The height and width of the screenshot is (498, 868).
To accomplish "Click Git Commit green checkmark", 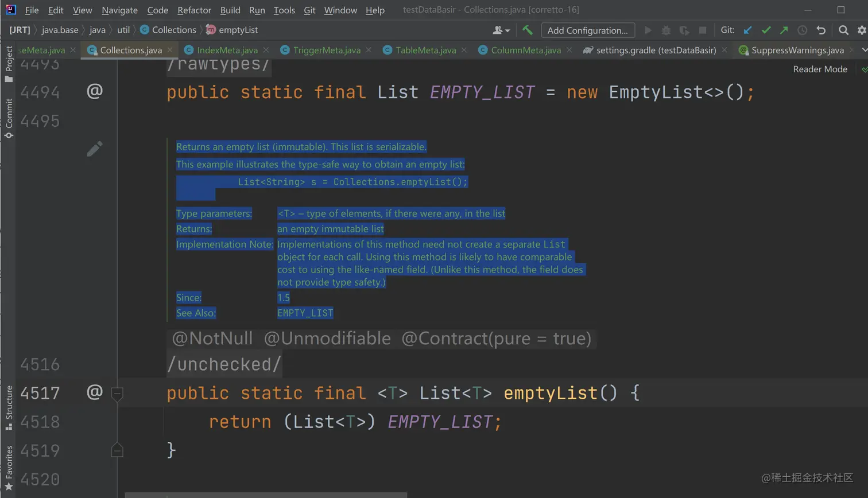I will [x=766, y=30].
